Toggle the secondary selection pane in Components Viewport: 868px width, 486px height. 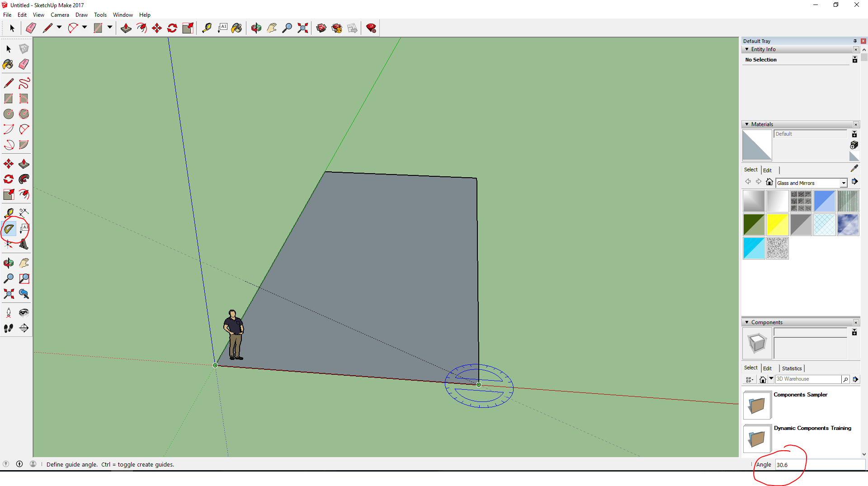pyautogui.click(x=854, y=332)
